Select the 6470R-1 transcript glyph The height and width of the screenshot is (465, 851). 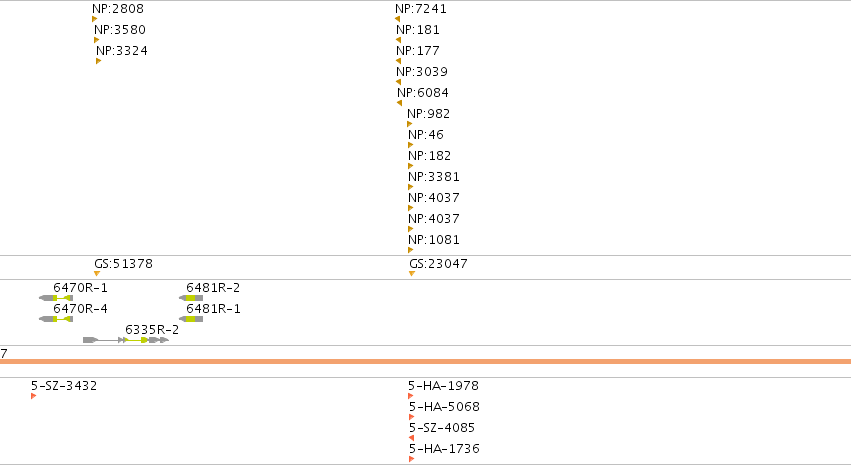56,298
